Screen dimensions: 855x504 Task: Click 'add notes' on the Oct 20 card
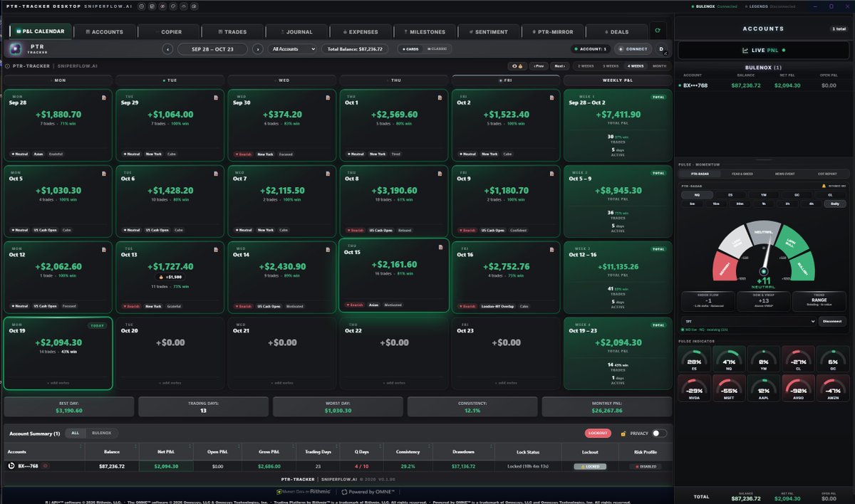(x=170, y=382)
